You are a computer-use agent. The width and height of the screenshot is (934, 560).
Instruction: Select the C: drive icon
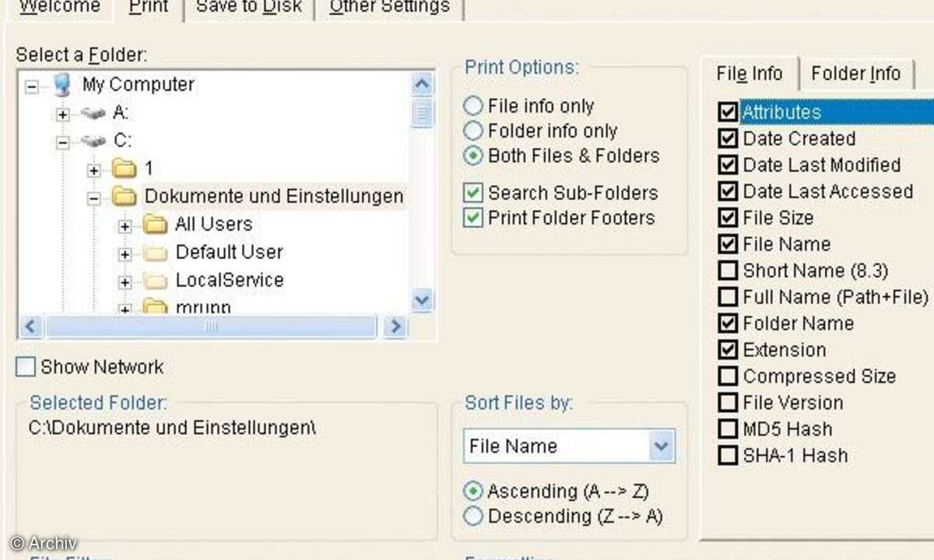coord(93,142)
